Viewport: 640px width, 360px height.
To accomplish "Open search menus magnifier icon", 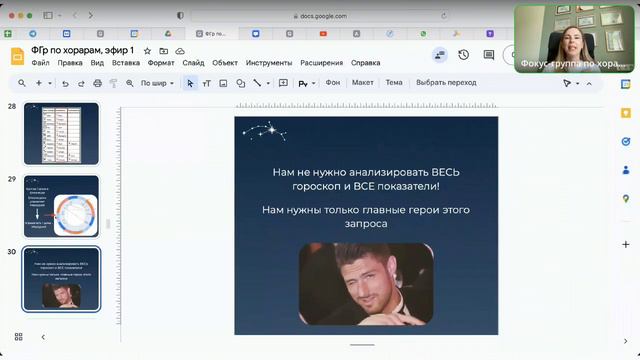I will pos(22,83).
